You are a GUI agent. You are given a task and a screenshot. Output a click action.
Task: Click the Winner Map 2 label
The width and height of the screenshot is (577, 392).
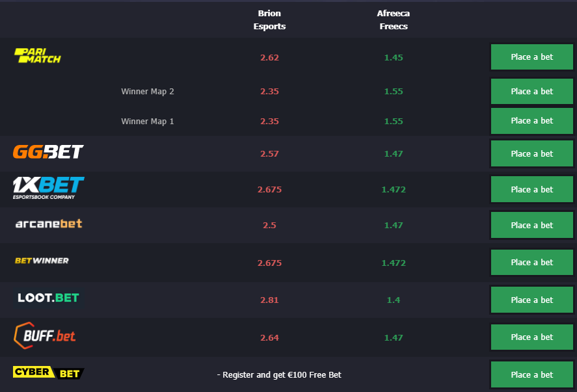(x=148, y=92)
